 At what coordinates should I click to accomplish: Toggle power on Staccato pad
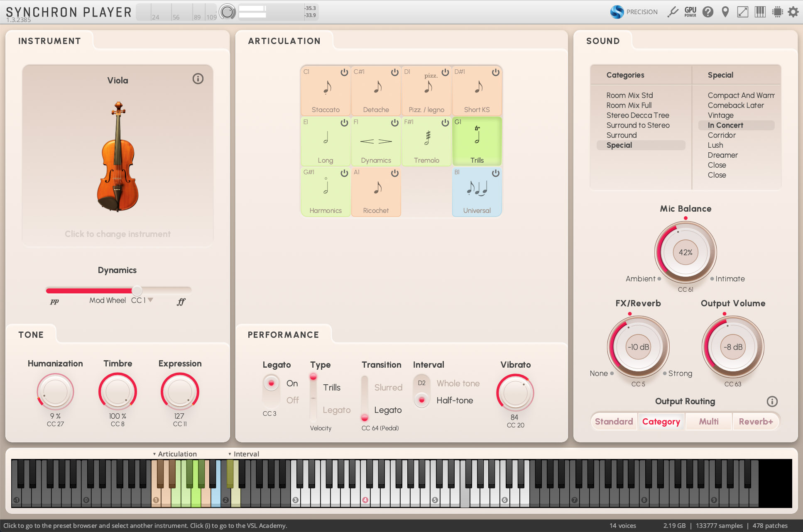tap(344, 72)
